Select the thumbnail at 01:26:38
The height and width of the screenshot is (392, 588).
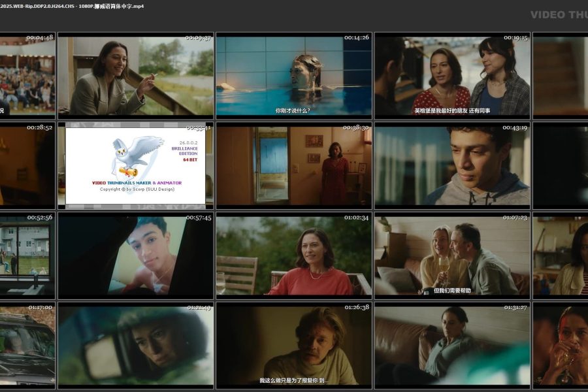pyautogui.click(x=294, y=346)
